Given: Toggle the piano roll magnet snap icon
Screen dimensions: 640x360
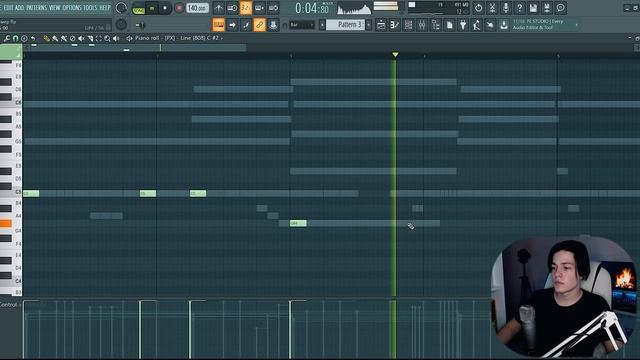Looking at the screenshot, I should pyautogui.click(x=16, y=38).
